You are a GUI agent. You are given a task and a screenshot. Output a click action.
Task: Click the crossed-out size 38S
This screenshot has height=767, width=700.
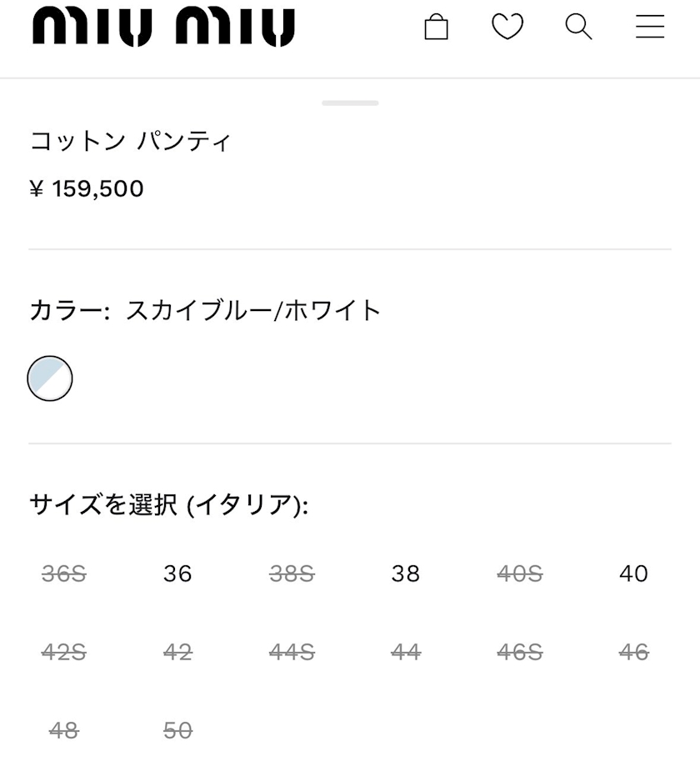tap(292, 574)
